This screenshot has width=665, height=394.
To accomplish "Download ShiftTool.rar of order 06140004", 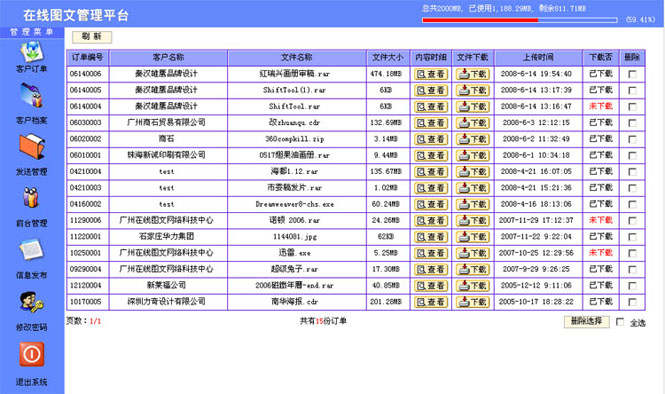I will (473, 106).
